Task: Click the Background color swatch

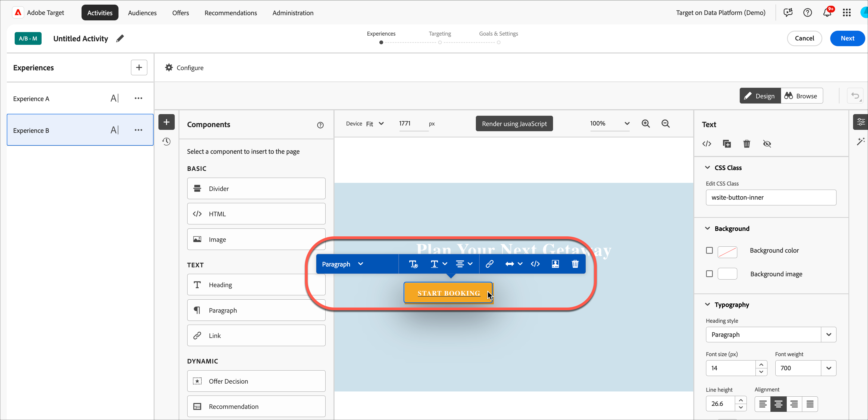Action: click(727, 252)
